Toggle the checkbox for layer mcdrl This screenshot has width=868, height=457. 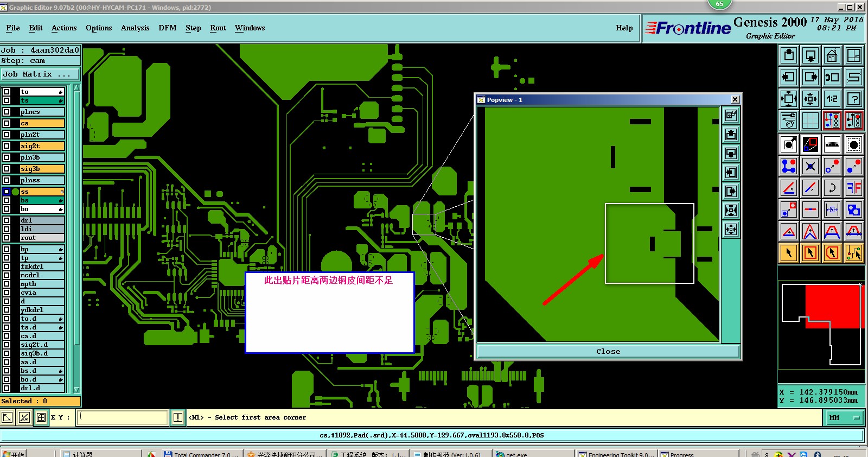pyautogui.click(x=7, y=275)
